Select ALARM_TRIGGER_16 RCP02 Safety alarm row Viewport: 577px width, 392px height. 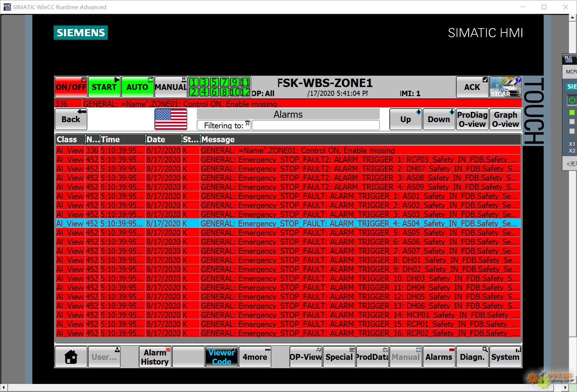[288, 333]
